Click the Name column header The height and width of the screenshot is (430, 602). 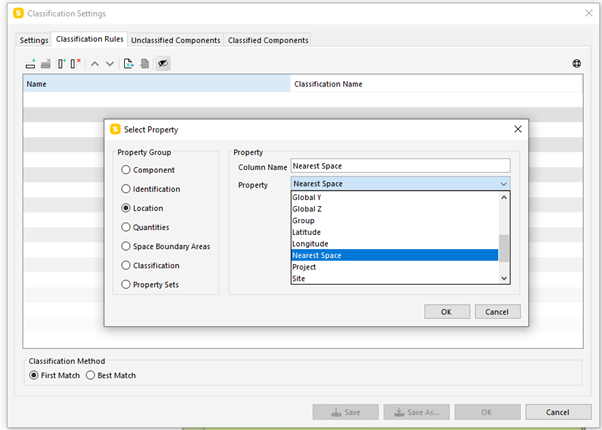pyautogui.click(x=157, y=84)
